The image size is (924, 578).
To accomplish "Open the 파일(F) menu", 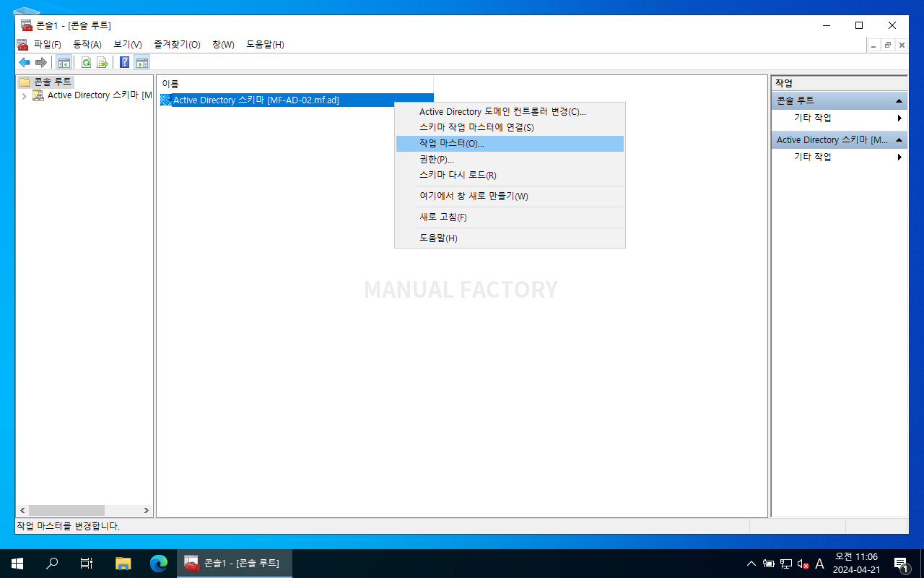I will [x=48, y=45].
